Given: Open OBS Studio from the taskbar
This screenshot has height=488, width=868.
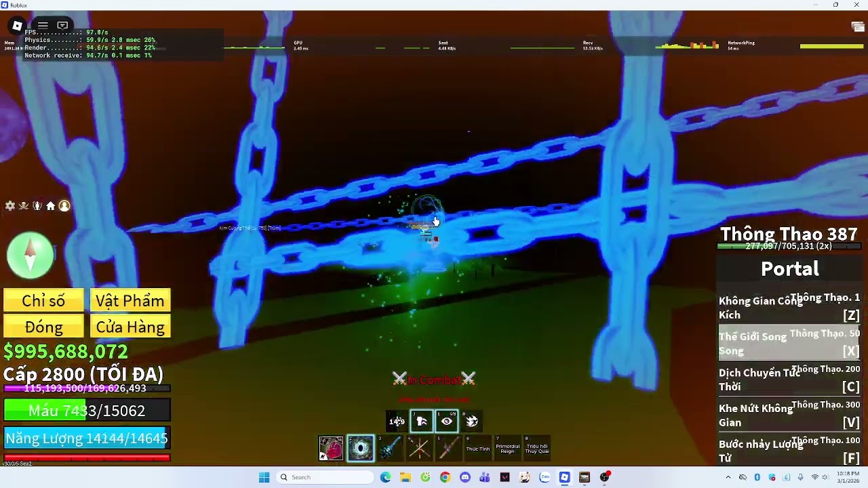Looking at the screenshot, I should (x=604, y=477).
